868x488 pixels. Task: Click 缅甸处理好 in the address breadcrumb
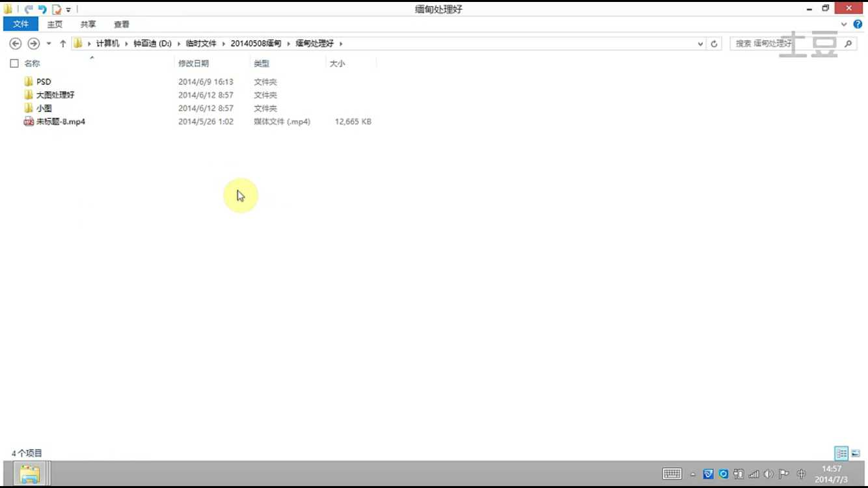tap(314, 44)
